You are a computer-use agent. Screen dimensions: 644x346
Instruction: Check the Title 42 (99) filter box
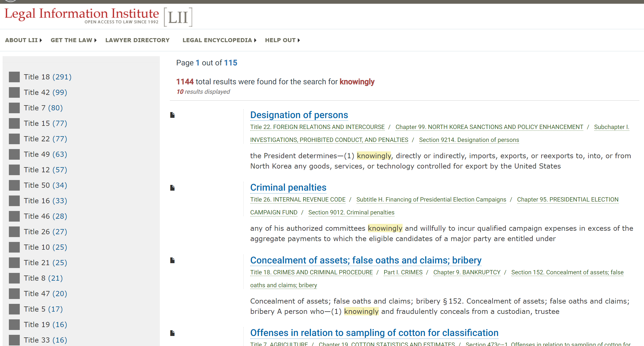tap(14, 92)
